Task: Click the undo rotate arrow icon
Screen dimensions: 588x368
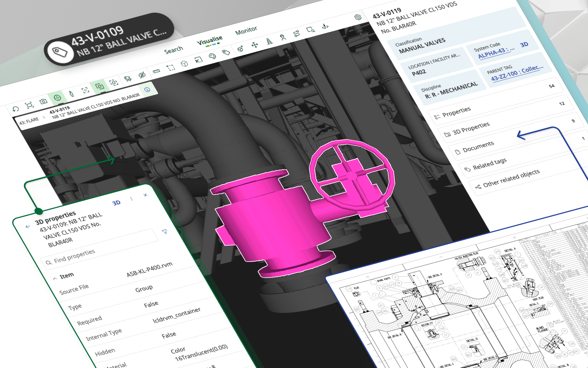Action: point(15,109)
